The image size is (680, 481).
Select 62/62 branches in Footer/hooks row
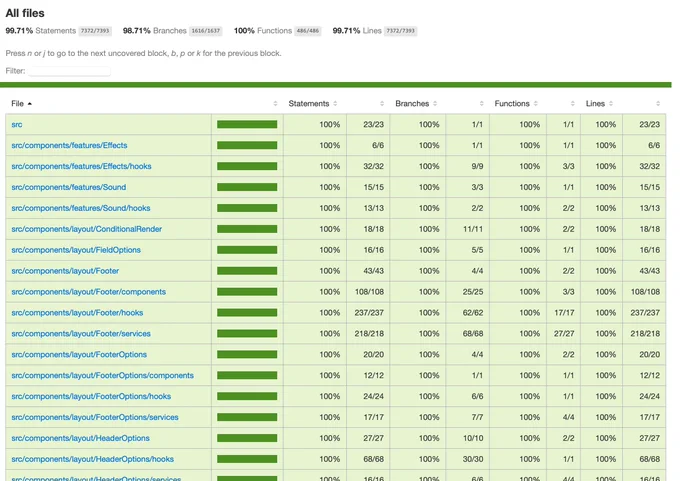tap(473, 313)
